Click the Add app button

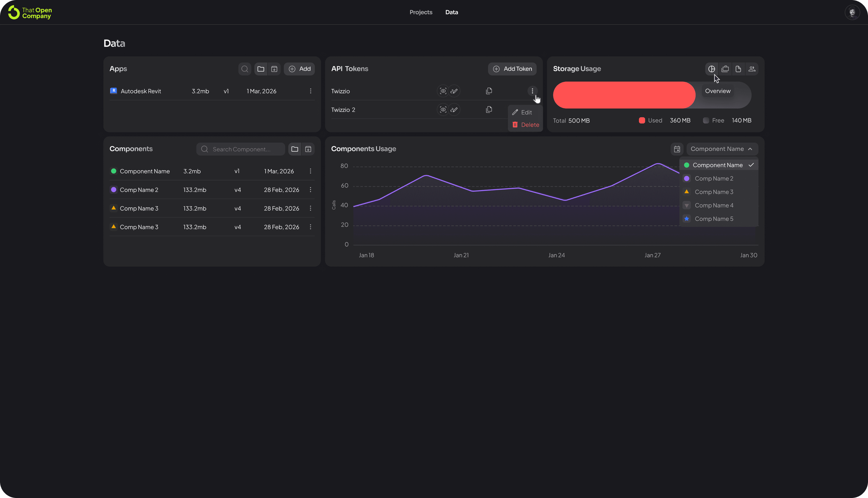tap(299, 69)
